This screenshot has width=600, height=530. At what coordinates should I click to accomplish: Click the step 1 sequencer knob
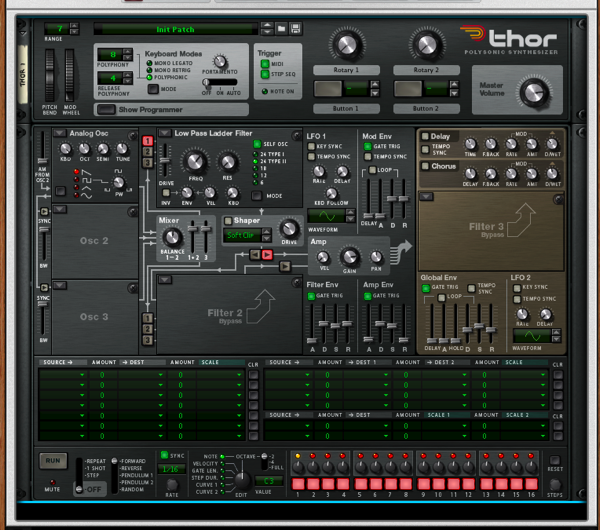pos(298,467)
